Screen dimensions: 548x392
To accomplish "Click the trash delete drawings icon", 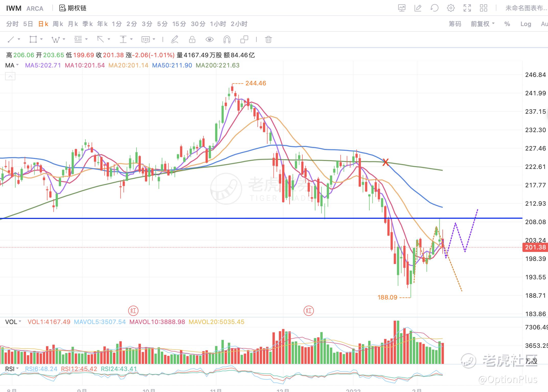I will click(x=268, y=40).
